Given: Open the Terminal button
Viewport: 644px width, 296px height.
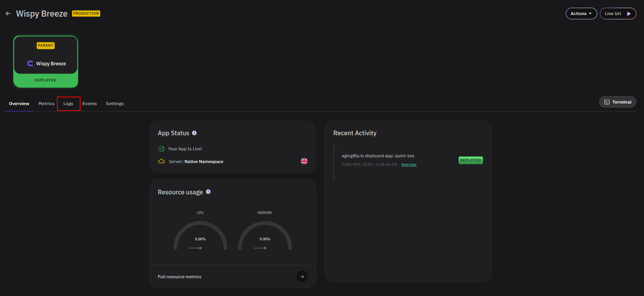Looking at the screenshot, I should click(618, 102).
